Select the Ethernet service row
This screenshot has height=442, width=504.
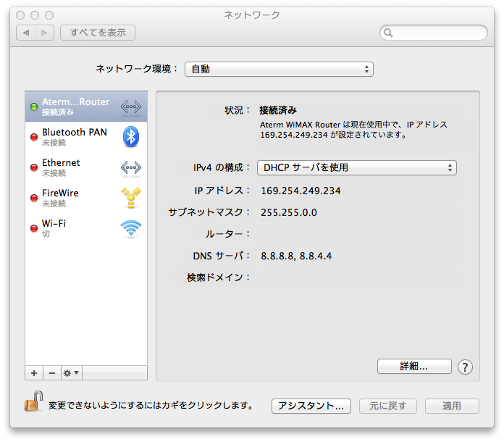pyautogui.click(x=86, y=167)
